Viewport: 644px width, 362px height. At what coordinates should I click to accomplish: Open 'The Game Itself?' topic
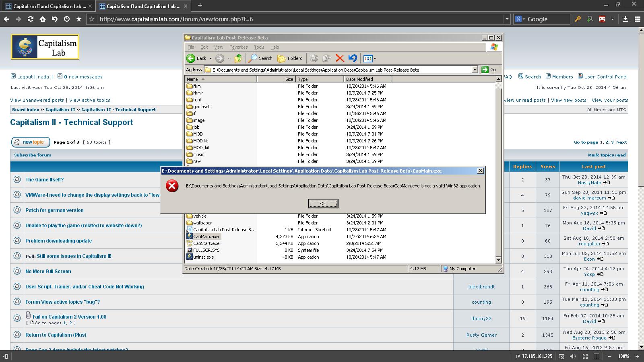click(x=44, y=180)
